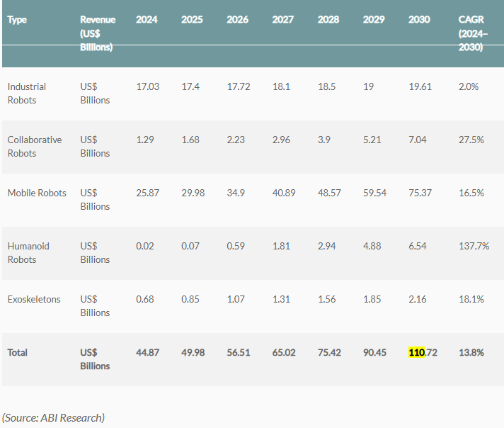The image size is (504, 428).
Task: Select the Humanoid Robots row label
Action: [28, 252]
